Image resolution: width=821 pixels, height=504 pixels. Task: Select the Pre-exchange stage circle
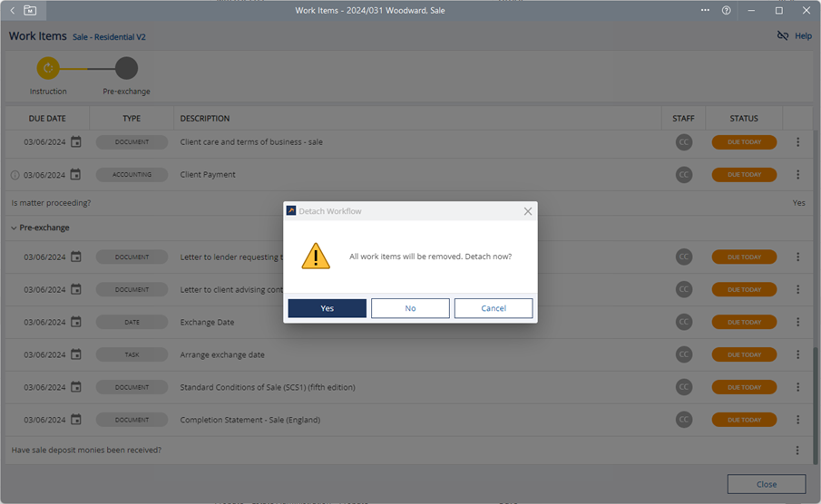126,68
